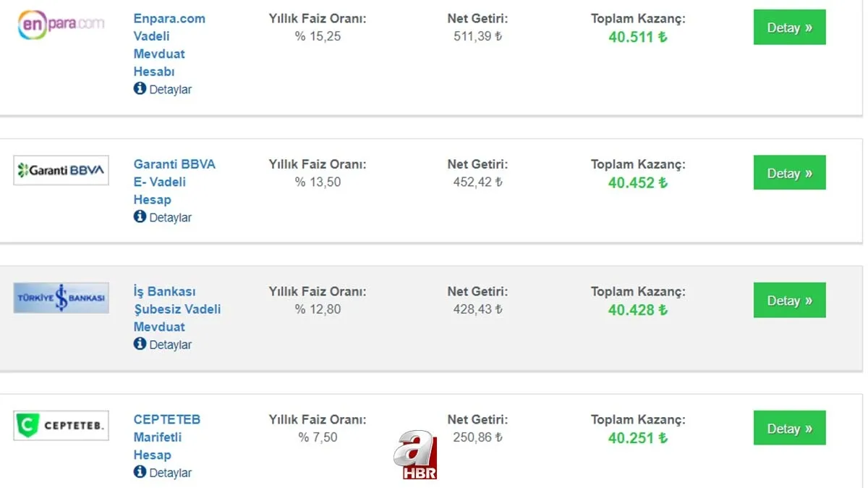Select the % 13,50 interest rate text
868x488 pixels.
point(319,182)
